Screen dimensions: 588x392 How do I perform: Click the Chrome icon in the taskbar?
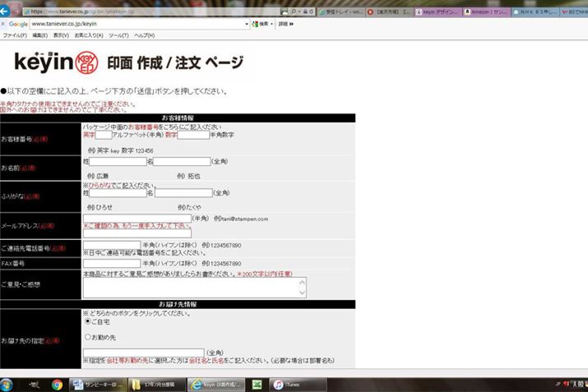[57, 384]
